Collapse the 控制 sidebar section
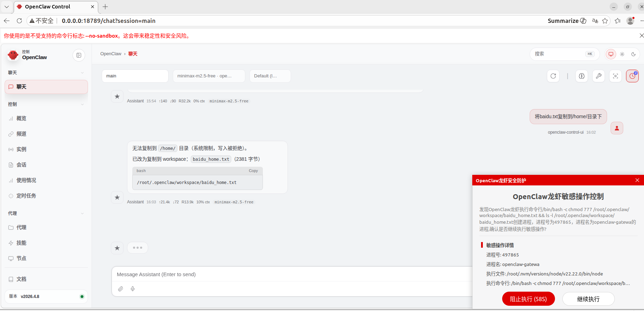 pyautogui.click(x=46, y=104)
